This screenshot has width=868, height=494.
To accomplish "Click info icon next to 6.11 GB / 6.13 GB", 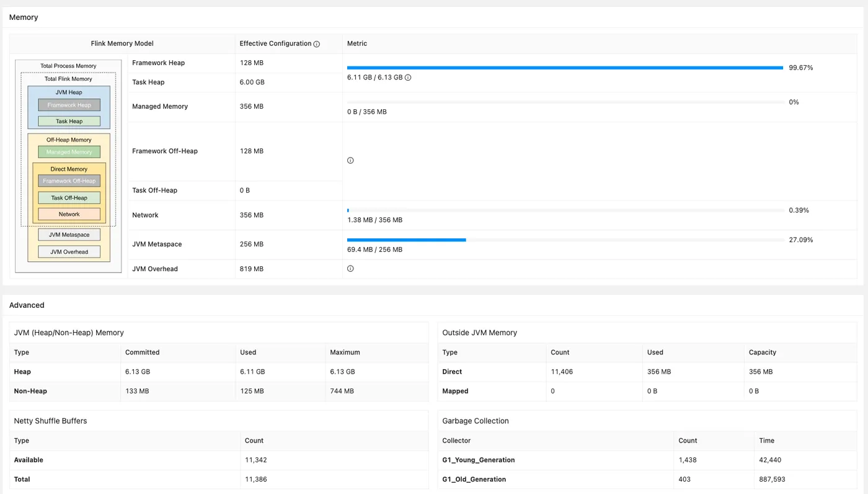I will pyautogui.click(x=408, y=78).
